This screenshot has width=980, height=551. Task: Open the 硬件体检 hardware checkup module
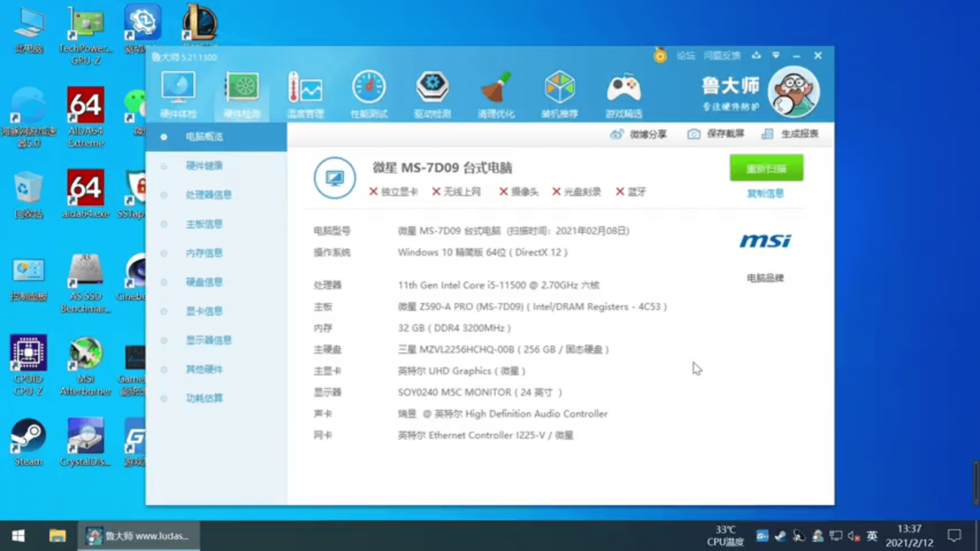(178, 95)
